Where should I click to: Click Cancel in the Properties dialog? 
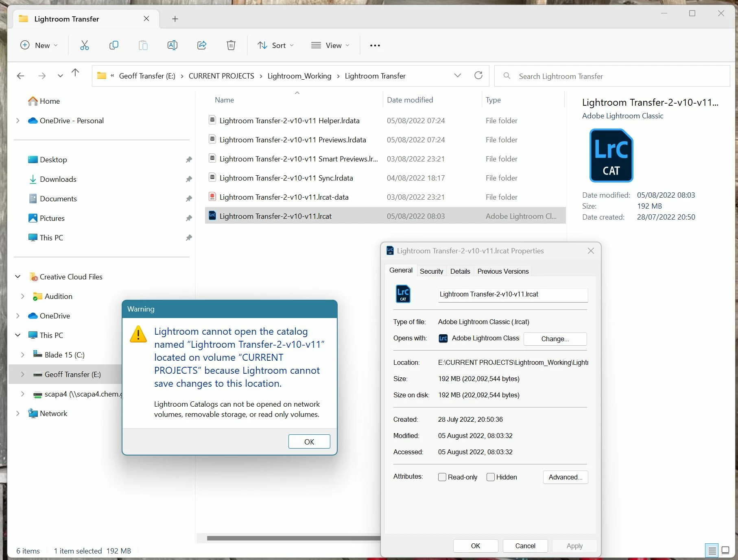tap(525, 546)
